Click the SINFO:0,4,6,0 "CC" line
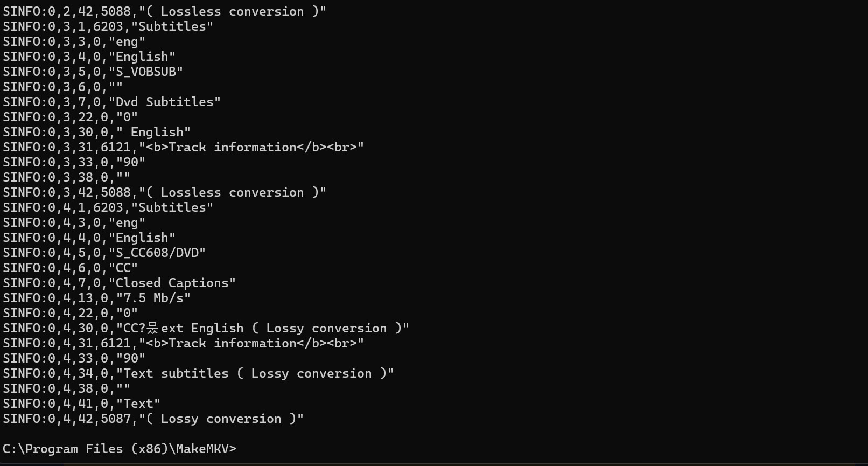This screenshot has width=868, height=466. (71, 268)
